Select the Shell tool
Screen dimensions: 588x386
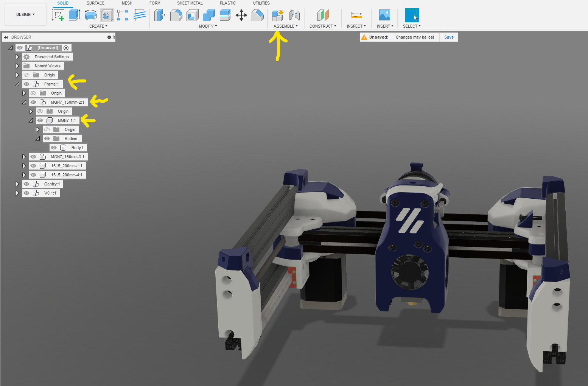click(x=192, y=15)
